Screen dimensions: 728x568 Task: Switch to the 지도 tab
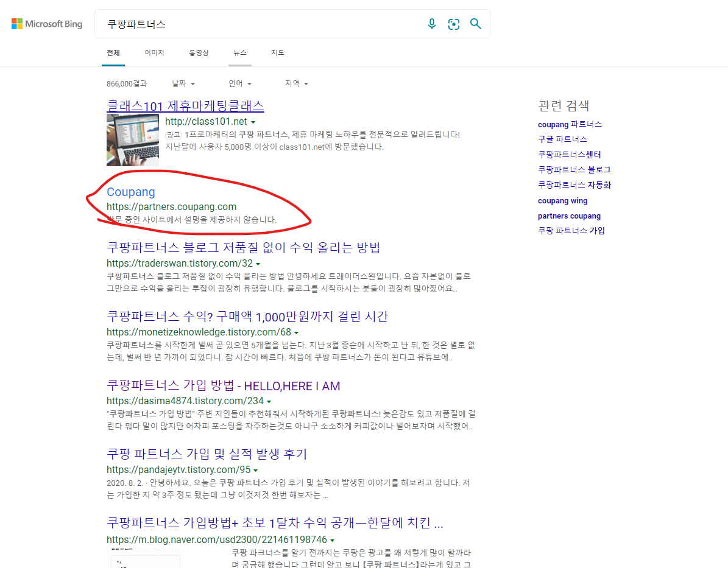point(278,53)
